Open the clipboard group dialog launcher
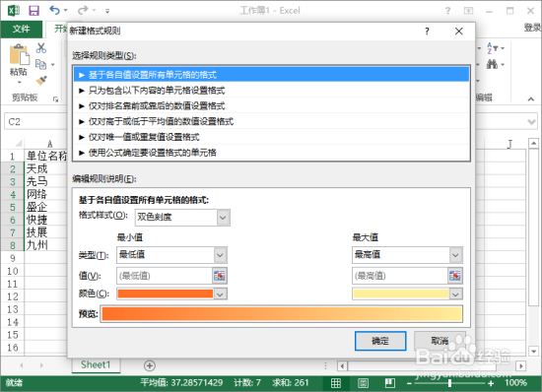Screen dimensions: 542x392 (55, 99)
